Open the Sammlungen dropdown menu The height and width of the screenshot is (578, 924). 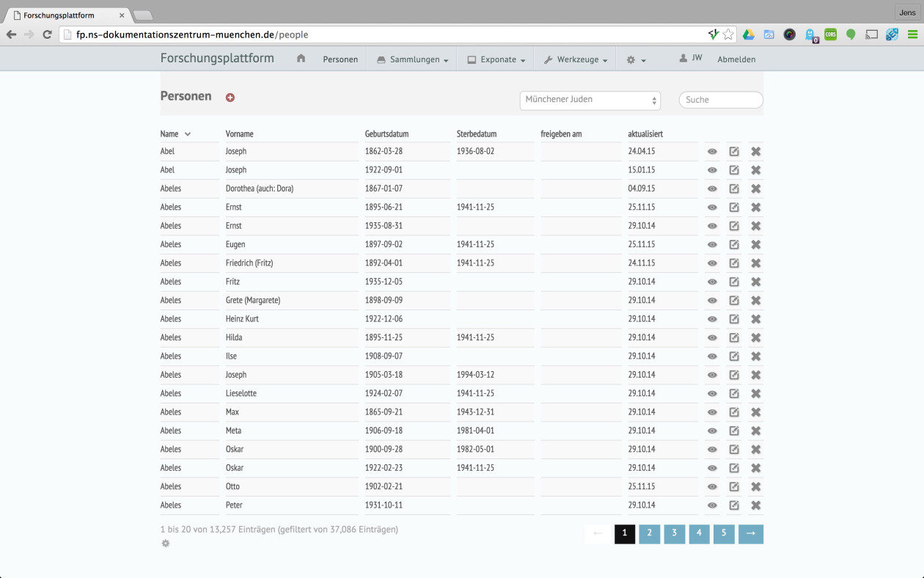point(412,59)
